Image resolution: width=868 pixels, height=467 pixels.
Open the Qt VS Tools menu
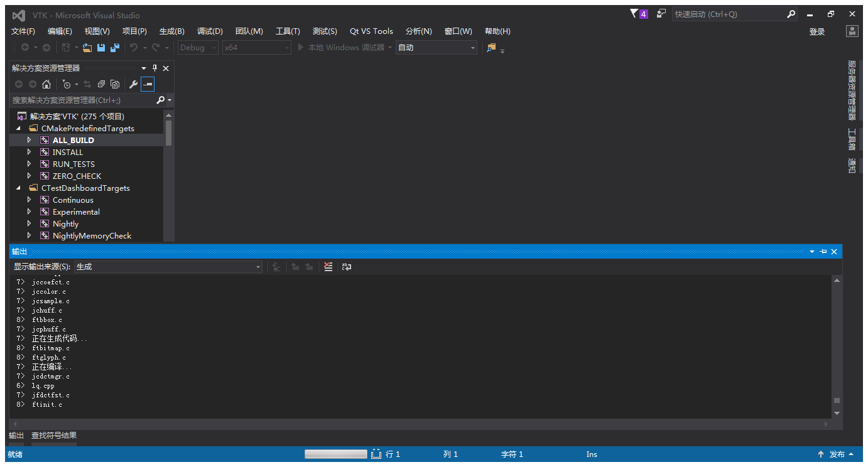click(x=371, y=31)
